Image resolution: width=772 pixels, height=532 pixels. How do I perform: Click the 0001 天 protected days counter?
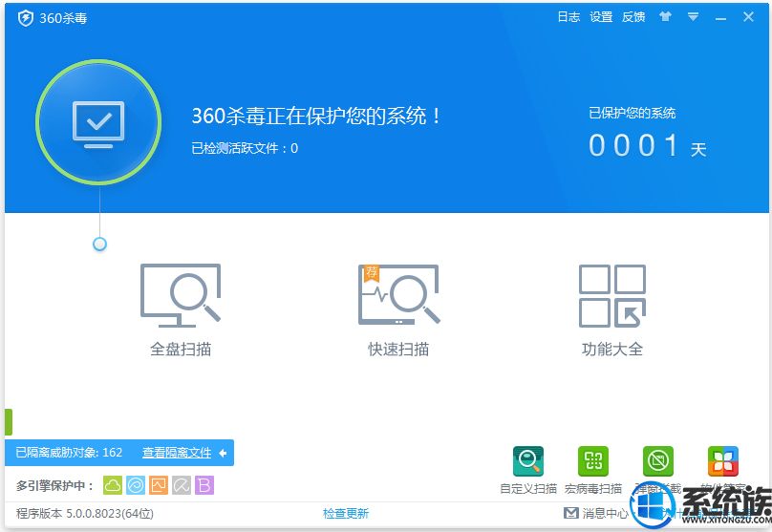click(x=648, y=146)
